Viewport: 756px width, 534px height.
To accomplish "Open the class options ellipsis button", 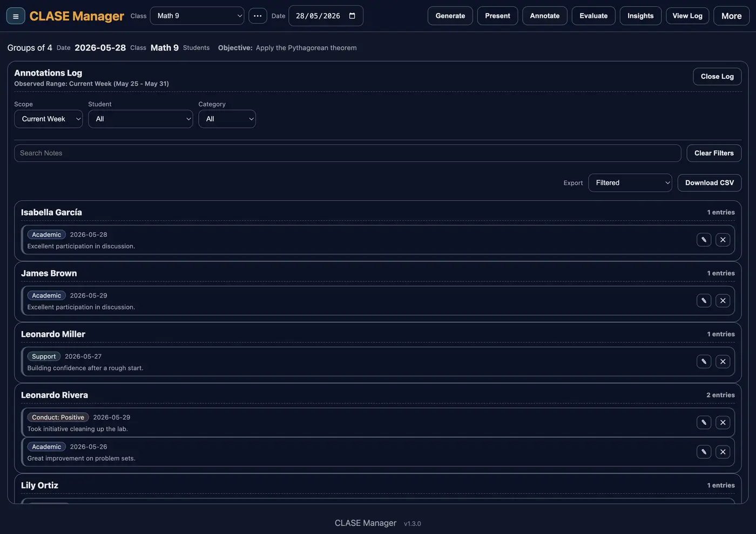I will (x=258, y=16).
